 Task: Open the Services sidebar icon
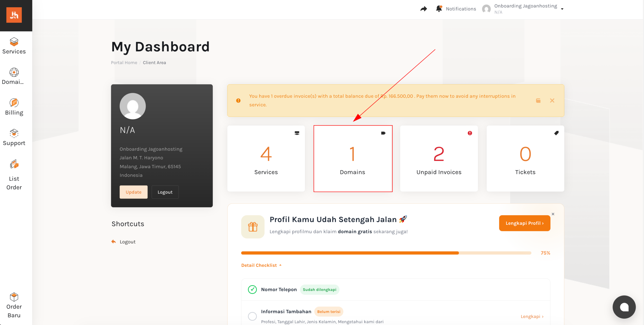(14, 42)
